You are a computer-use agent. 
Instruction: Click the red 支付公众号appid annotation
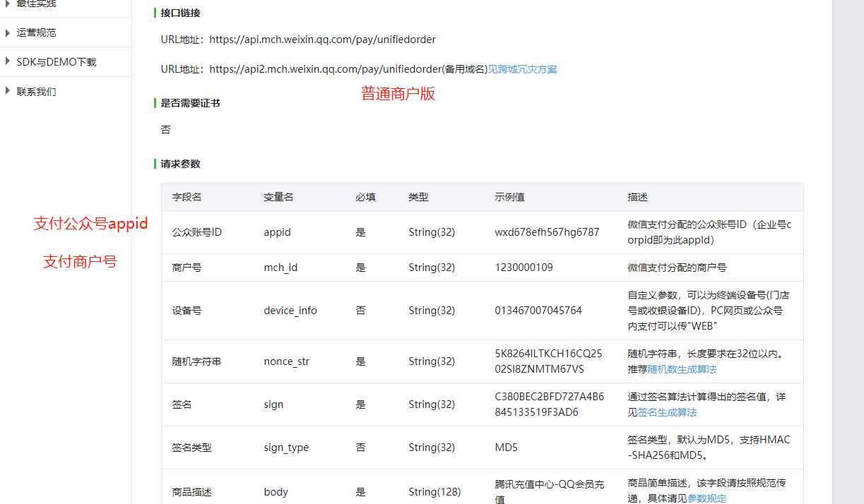(x=91, y=224)
